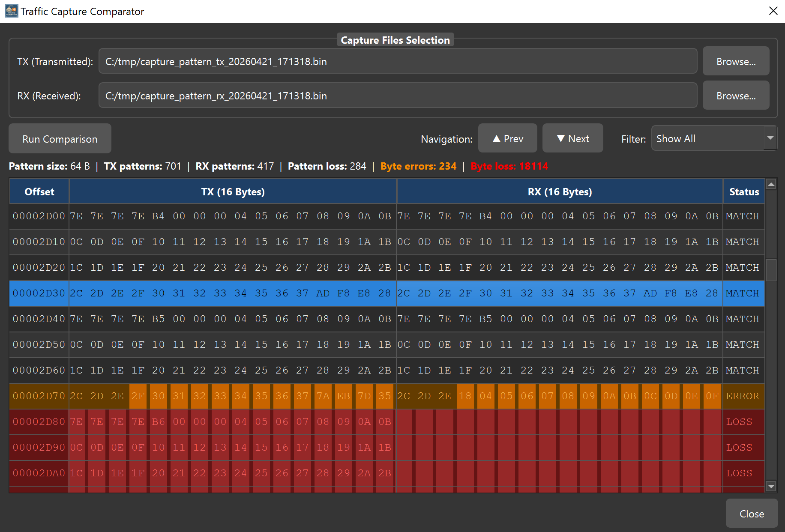The image size is (785, 532).
Task: Click TX byte B6 in row 00002D80
Action: click(x=158, y=422)
